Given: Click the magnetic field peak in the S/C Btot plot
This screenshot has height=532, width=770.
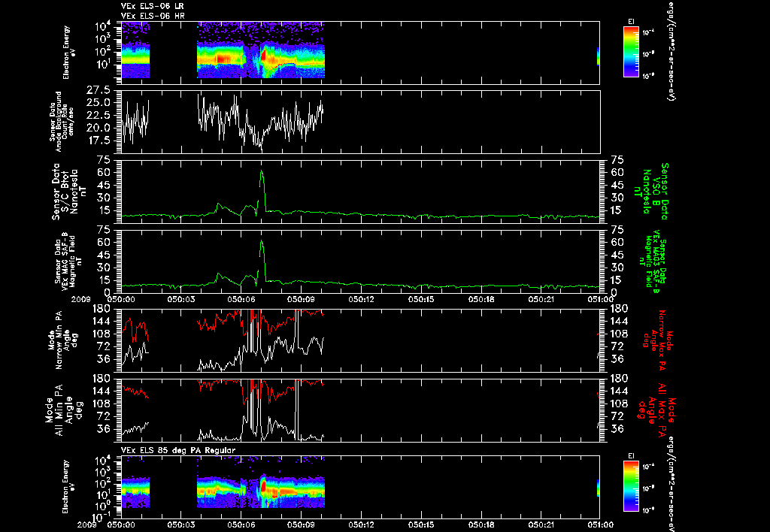Looking at the screenshot, I should point(262,171).
